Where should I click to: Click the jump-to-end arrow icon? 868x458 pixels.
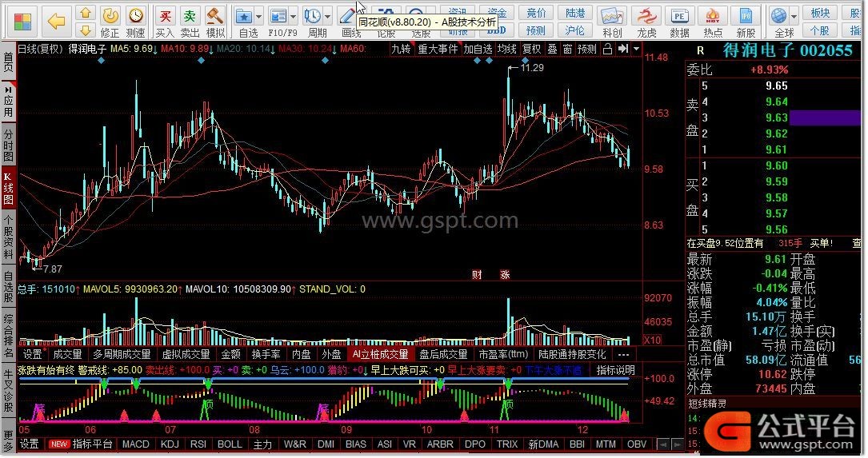(623, 50)
